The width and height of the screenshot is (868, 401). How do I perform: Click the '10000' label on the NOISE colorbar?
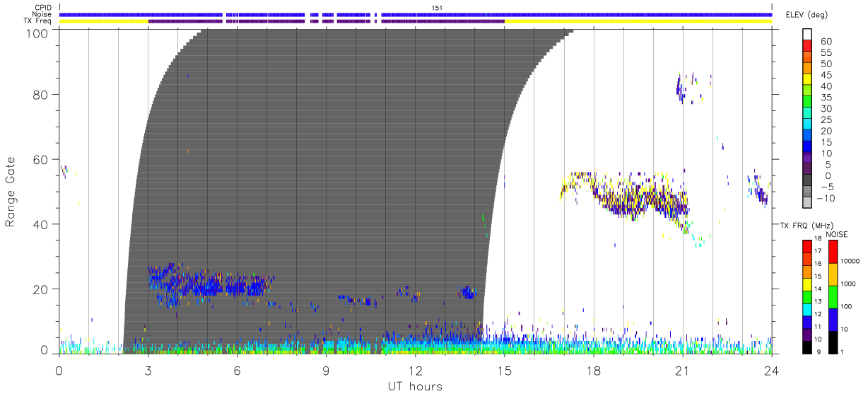[851, 262]
